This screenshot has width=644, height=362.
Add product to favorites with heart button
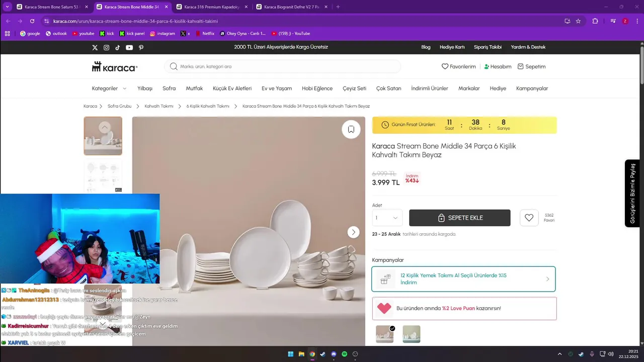pos(529,218)
